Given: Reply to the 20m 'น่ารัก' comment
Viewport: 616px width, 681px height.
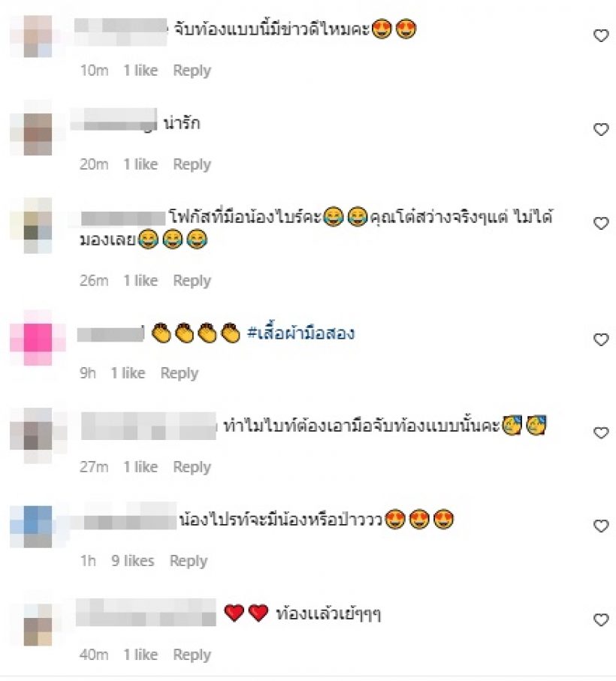Looking at the screenshot, I should [x=192, y=164].
